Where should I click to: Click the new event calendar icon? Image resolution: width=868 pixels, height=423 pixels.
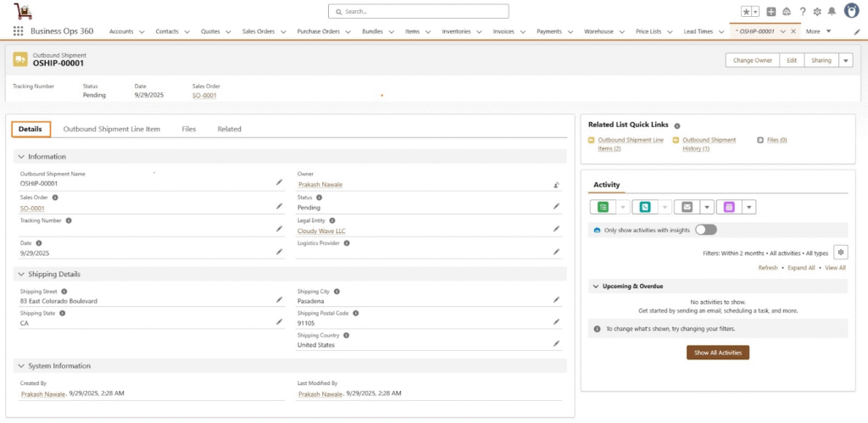coord(729,207)
